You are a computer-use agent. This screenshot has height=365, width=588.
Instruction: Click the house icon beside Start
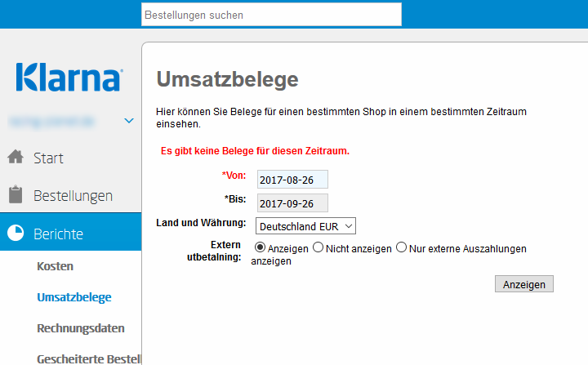click(15, 158)
